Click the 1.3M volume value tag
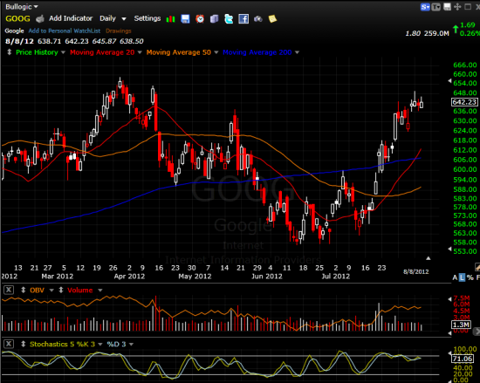Viewport: 480px width, 383px height. (x=461, y=324)
